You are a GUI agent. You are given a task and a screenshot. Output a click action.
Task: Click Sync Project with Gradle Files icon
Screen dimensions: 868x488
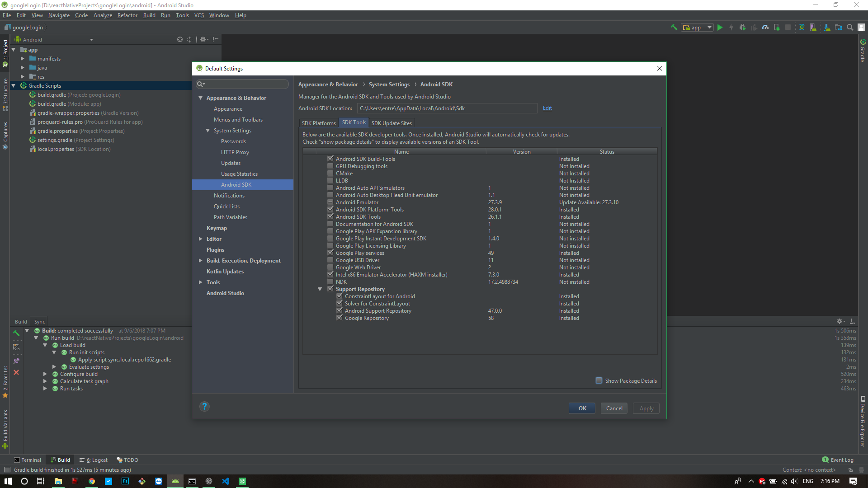802,28
